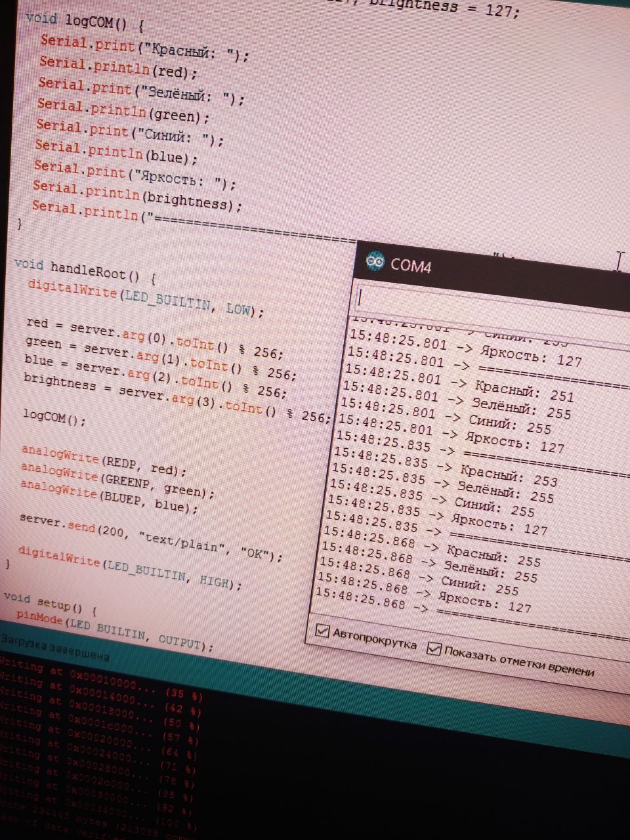Toggle the Автопрокрутка checkbox
Screen dimensions: 630x840
coord(322,631)
